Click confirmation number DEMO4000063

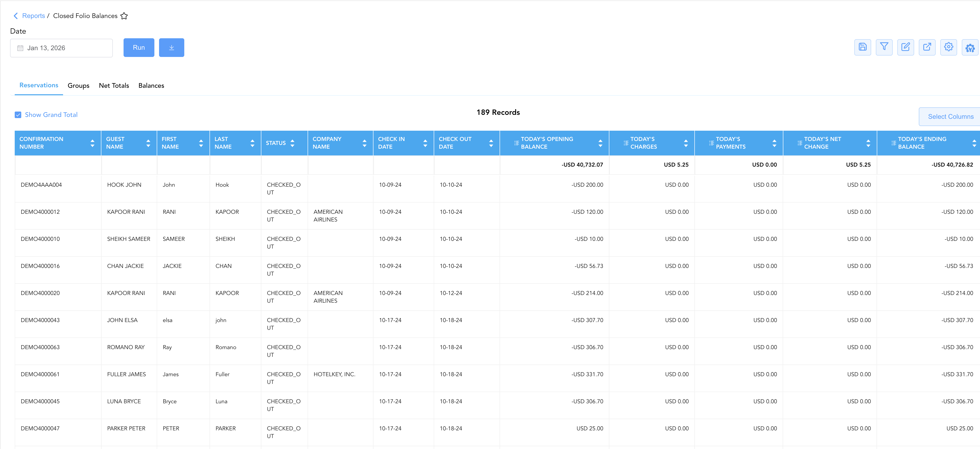[40, 347]
